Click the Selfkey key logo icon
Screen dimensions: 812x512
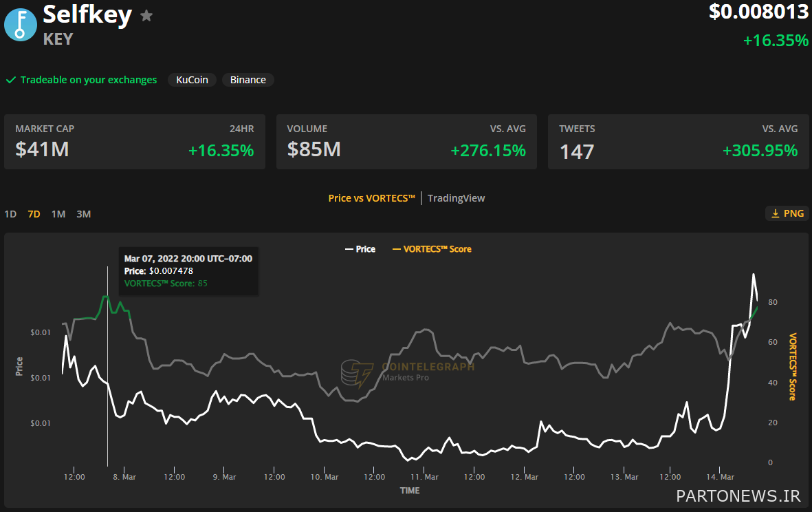click(x=21, y=24)
